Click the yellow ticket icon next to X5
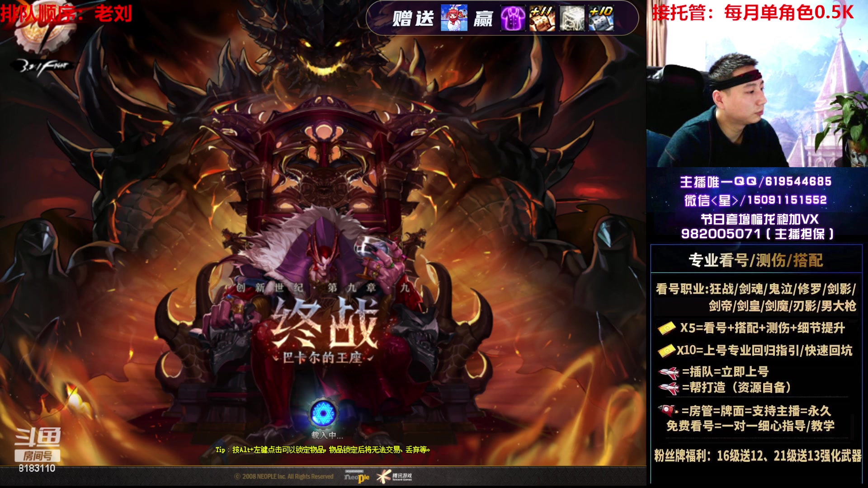Screen dimensions: 868x488 (666, 328)
